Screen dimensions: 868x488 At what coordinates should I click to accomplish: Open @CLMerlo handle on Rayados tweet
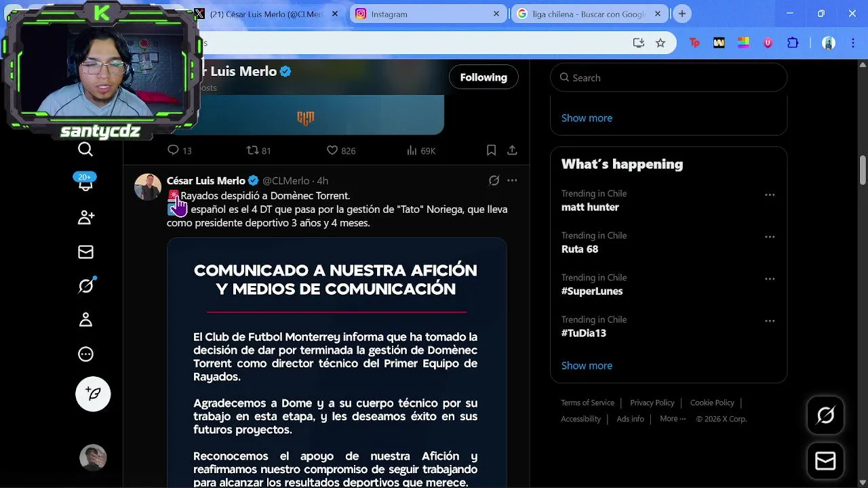[285, 180]
